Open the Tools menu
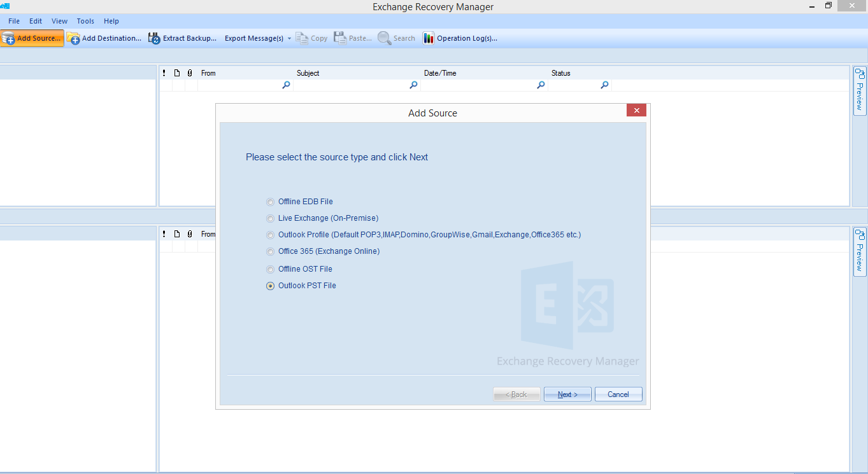 [85, 21]
